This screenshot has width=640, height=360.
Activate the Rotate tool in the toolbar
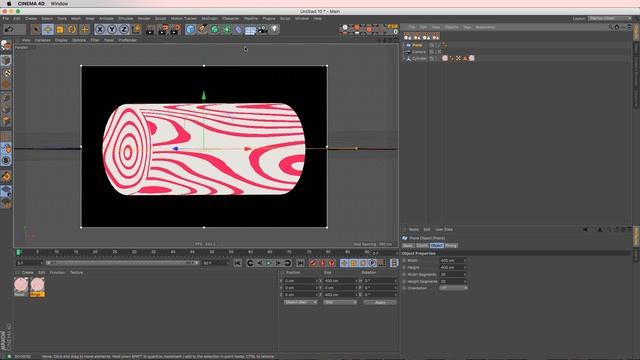click(x=72, y=29)
